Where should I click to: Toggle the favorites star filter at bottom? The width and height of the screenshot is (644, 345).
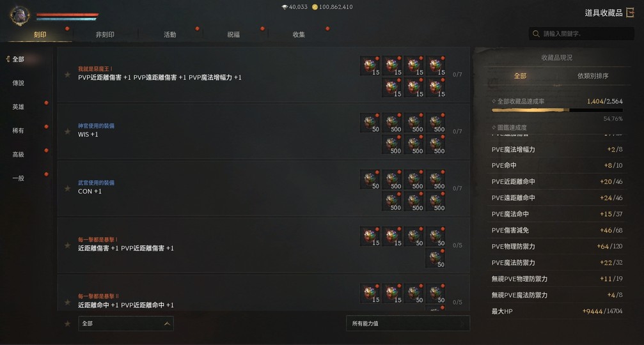[67, 324]
